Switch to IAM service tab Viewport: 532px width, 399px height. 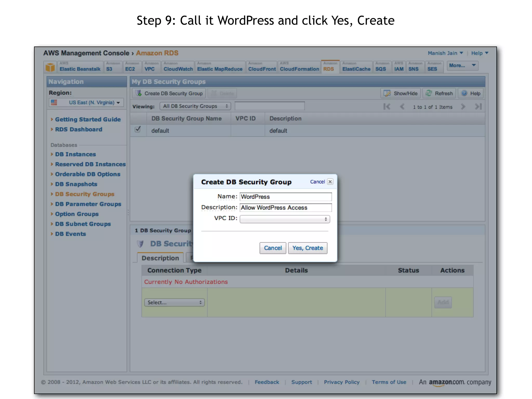point(399,67)
